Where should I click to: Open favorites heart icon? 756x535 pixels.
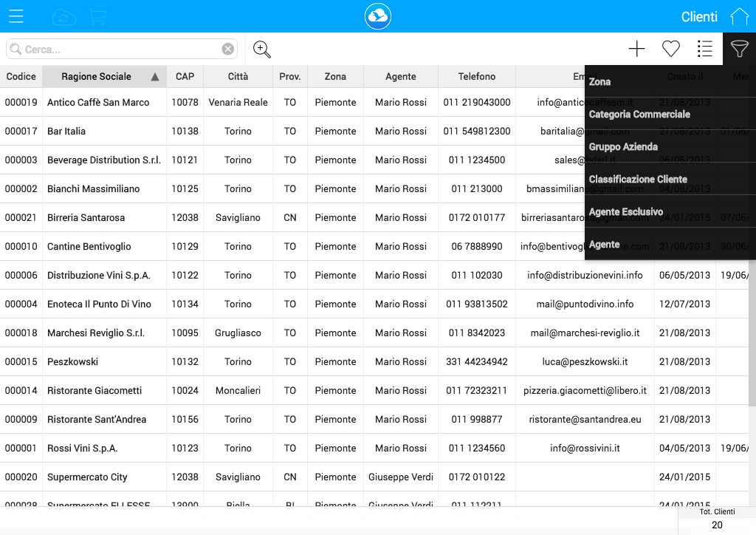670,49
